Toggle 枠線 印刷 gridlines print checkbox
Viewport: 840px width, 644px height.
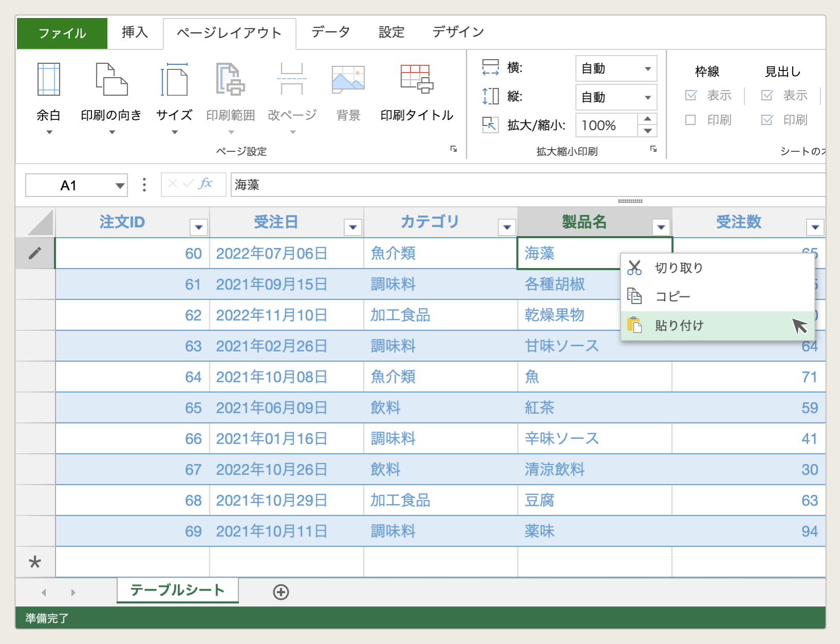click(691, 120)
